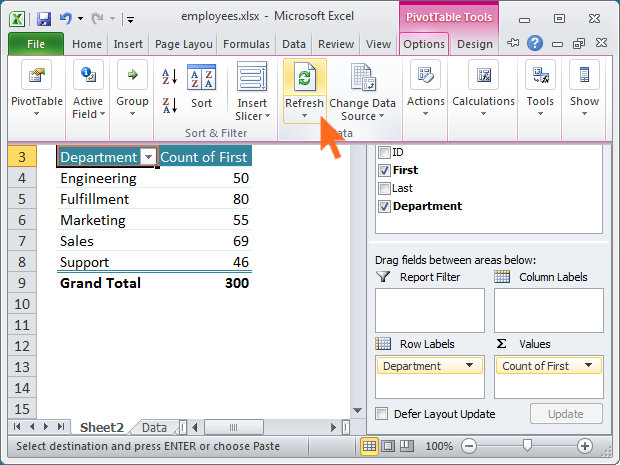Expand the Refresh dropdown arrow

coord(304,116)
